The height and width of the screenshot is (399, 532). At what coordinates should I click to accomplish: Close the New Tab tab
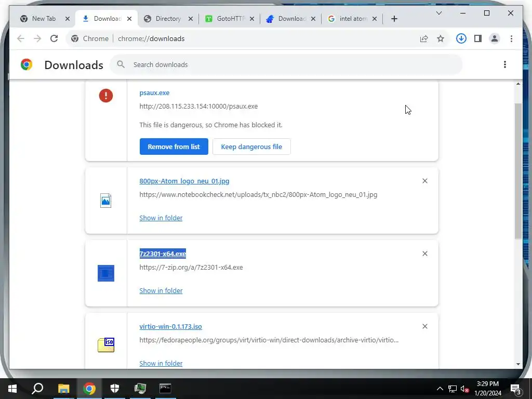(x=68, y=19)
